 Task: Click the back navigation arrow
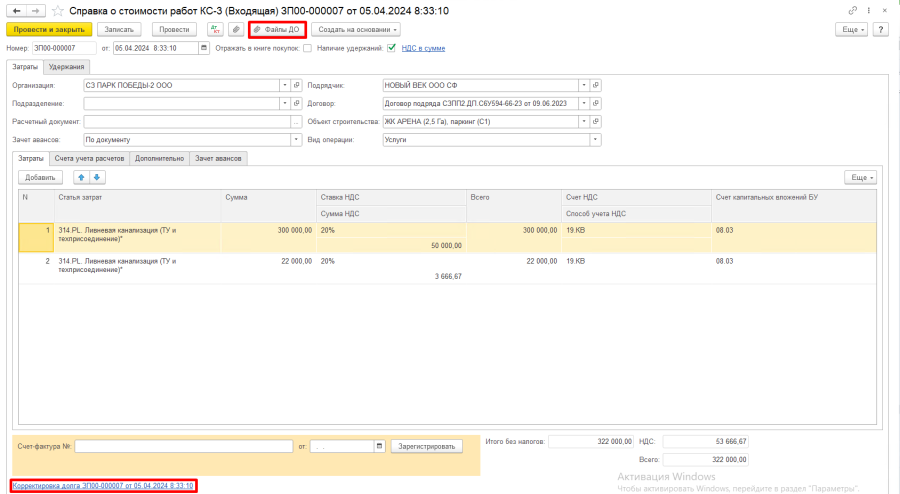click(13, 10)
